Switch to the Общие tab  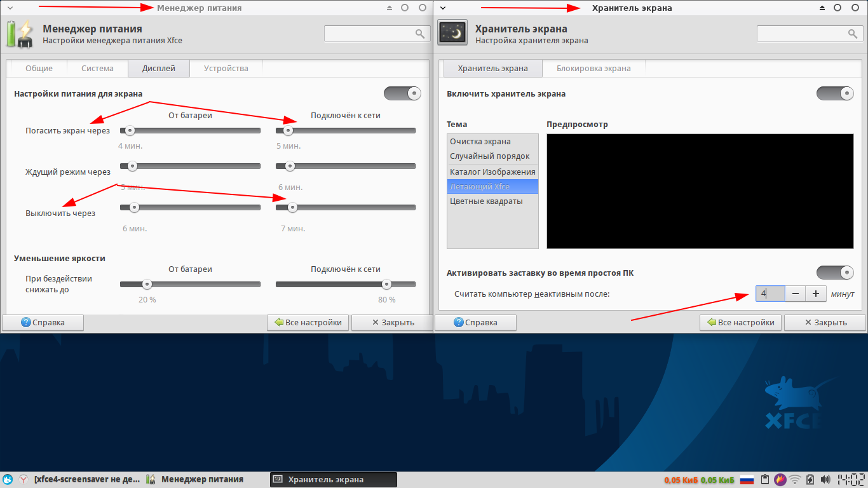pyautogui.click(x=39, y=68)
